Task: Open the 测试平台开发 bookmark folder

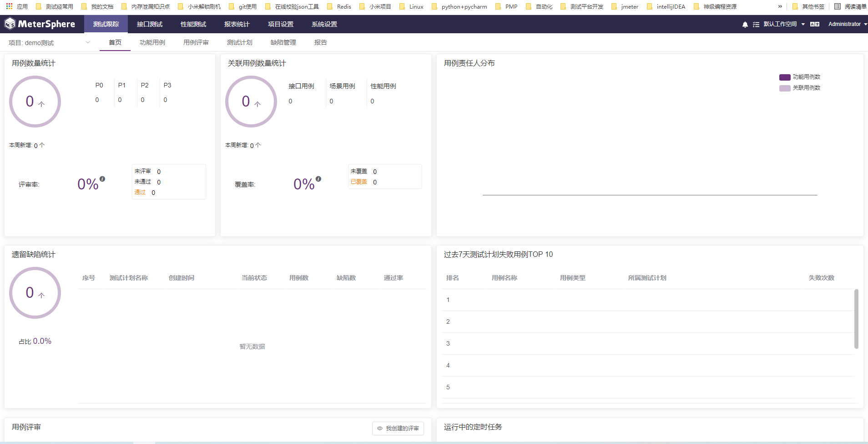Action: click(x=582, y=6)
